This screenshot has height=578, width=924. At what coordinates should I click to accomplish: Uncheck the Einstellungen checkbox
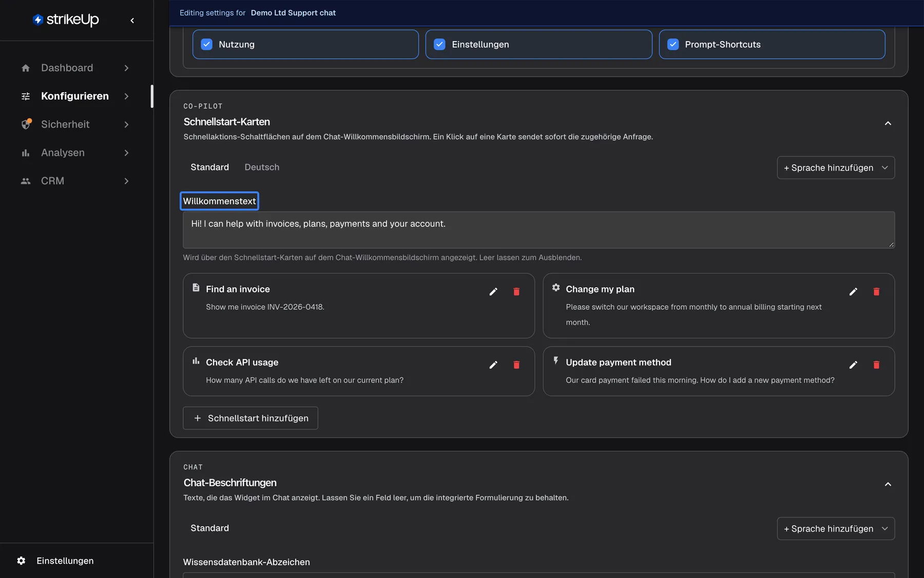pyautogui.click(x=440, y=45)
